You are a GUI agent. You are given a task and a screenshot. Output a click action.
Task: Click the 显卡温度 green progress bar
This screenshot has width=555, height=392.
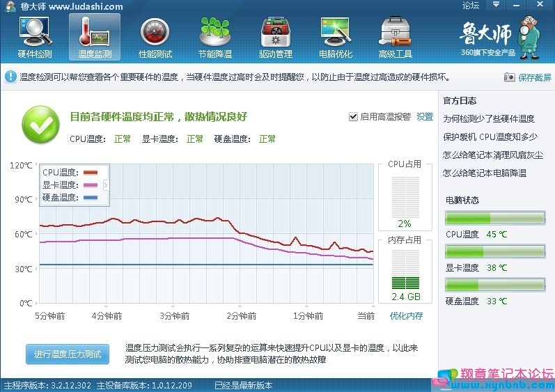[x=495, y=251]
